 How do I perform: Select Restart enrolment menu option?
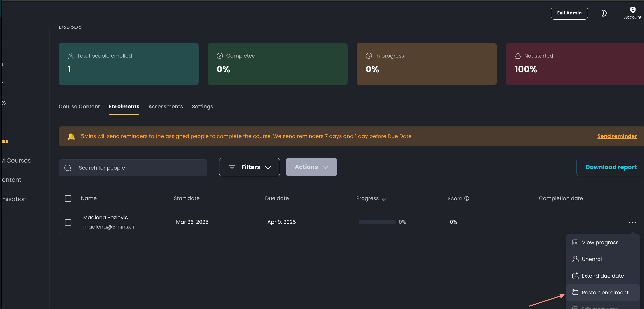click(x=602, y=292)
